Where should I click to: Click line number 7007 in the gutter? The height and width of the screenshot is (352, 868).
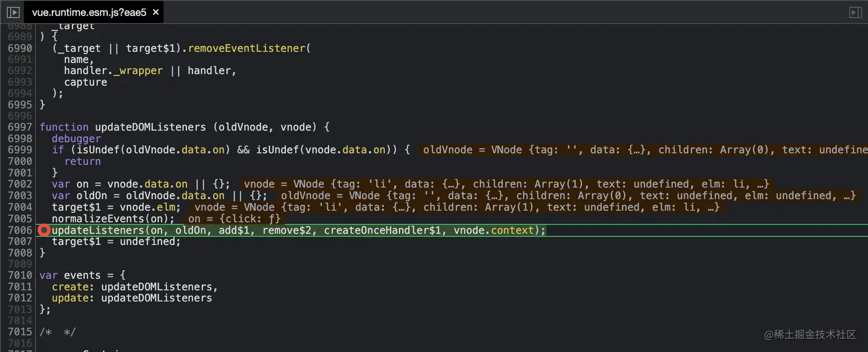tap(20, 242)
